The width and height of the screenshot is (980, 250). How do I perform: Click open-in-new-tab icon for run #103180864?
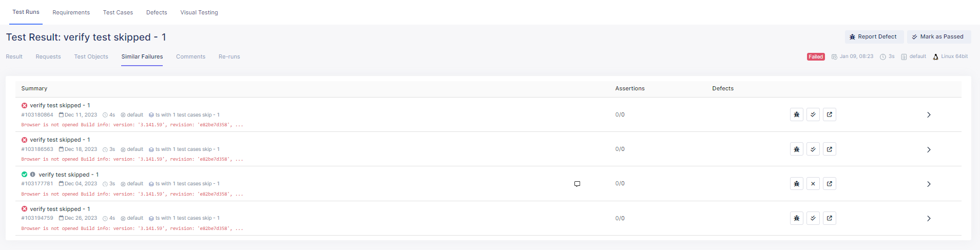click(x=829, y=114)
